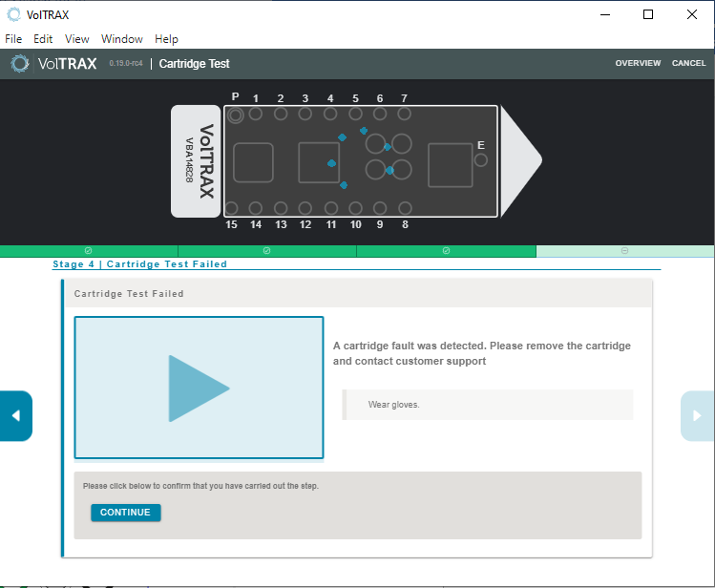Open the Edit menu

43,39
